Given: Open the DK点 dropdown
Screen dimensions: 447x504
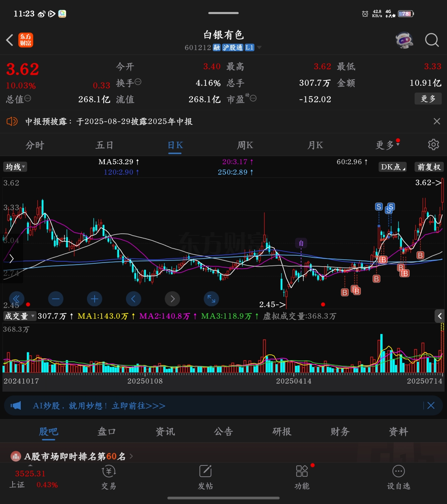Looking at the screenshot, I should pyautogui.click(x=393, y=167).
